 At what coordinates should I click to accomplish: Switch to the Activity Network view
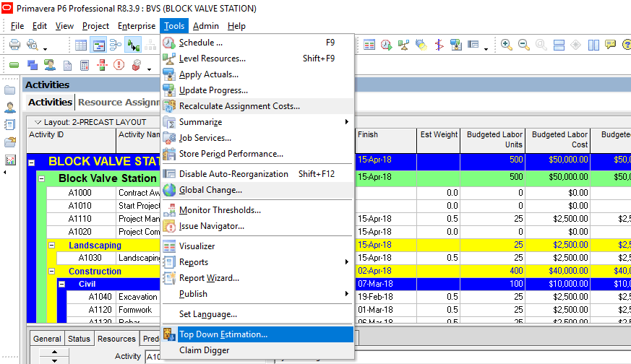[x=116, y=45]
